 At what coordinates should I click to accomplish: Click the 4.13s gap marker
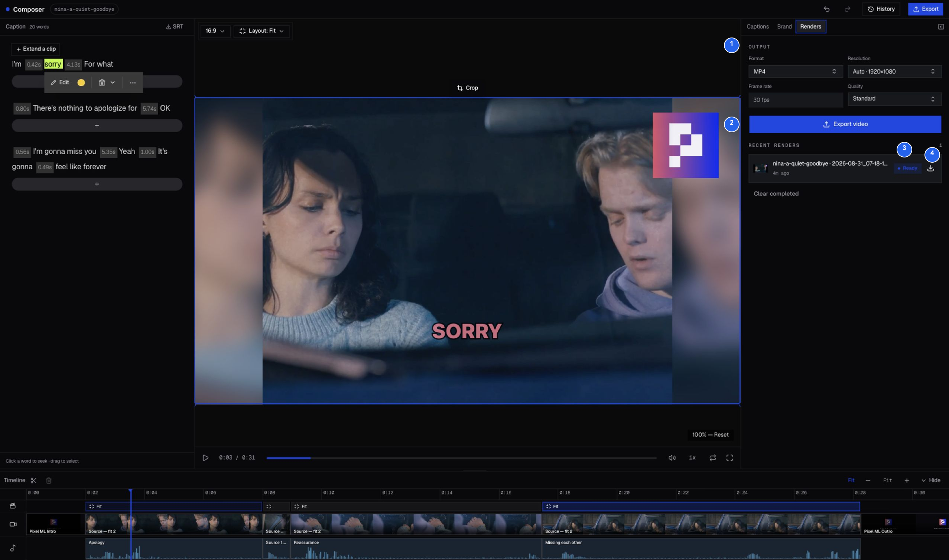[73, 65]
